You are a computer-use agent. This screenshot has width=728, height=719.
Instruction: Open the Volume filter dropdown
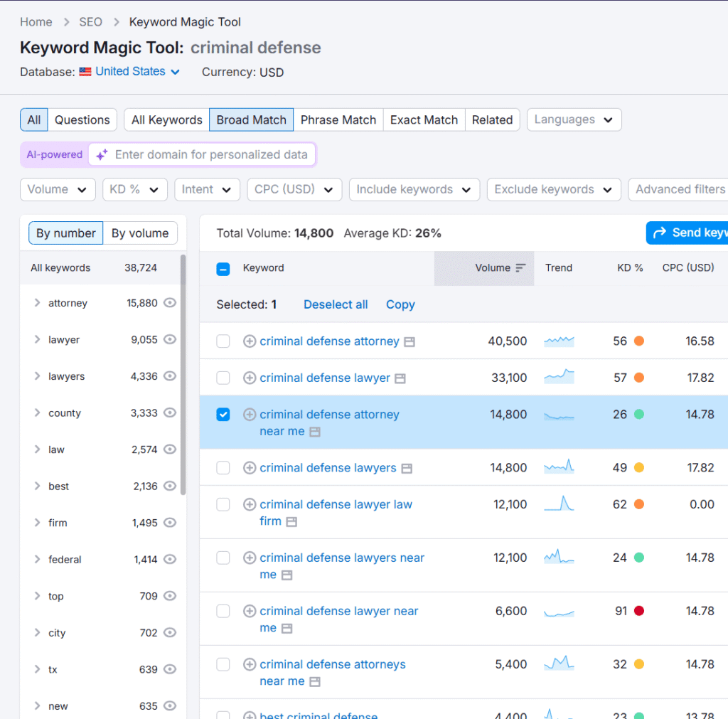click(58, 189)
